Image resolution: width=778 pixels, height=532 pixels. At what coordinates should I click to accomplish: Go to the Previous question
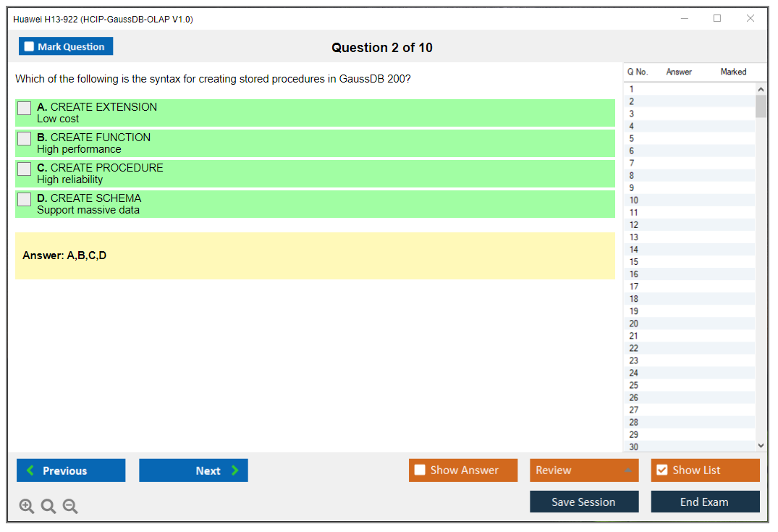pos(71,470)
